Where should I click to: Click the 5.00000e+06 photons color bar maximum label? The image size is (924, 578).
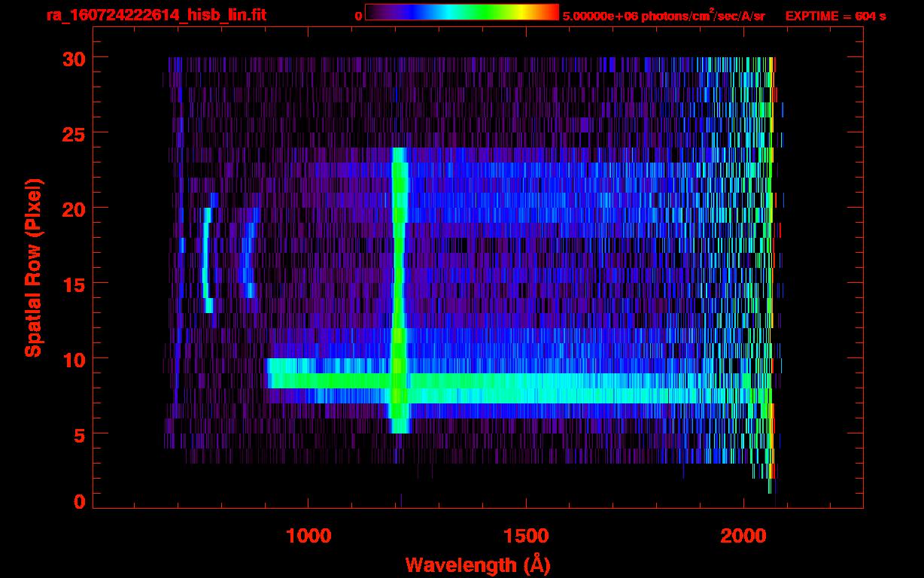coord(663,16)
